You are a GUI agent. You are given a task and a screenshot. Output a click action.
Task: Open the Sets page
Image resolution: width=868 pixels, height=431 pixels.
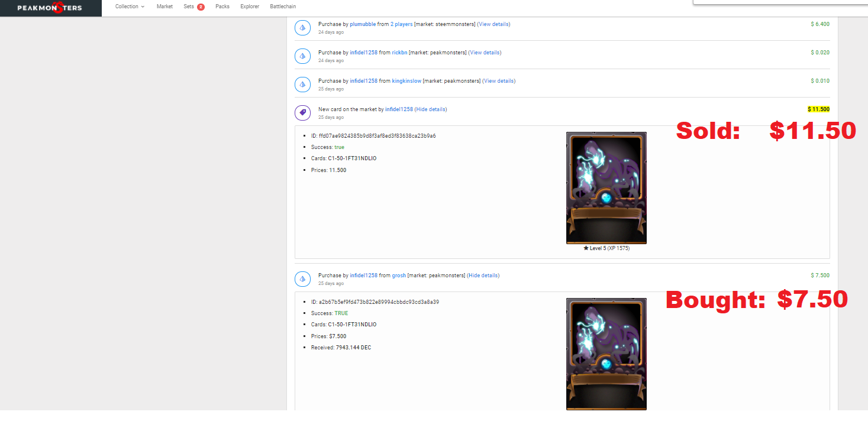point(189,7)
